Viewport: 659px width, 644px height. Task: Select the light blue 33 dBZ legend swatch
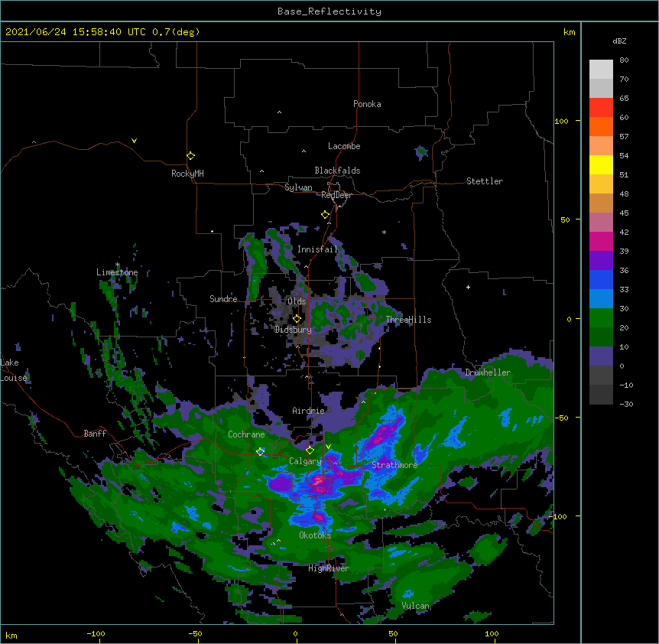coord(601,299)
